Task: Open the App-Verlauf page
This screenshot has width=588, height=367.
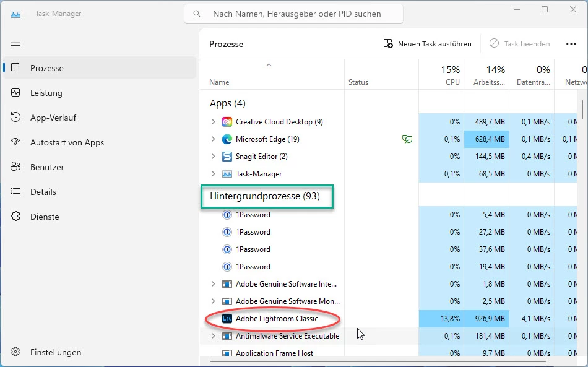Action: (x=100, y=118)
